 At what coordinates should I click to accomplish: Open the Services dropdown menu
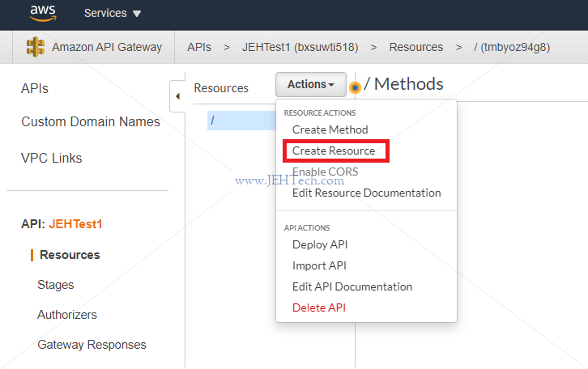pyautogui.click(x=113, y=14)
